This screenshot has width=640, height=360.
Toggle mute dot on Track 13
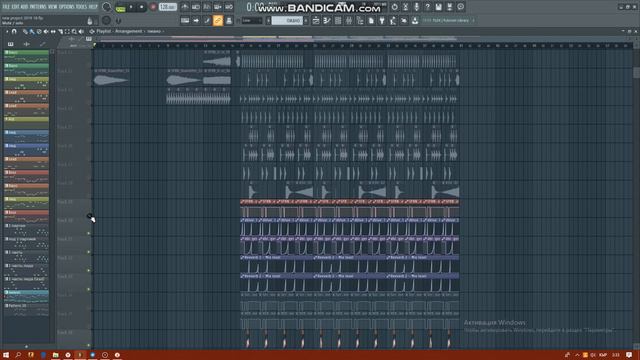click(89, 289)
